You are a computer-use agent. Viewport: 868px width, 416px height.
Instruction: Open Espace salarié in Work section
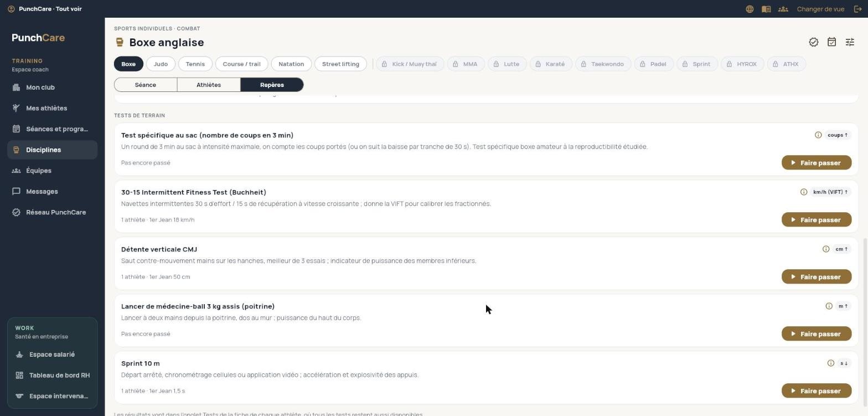tap(53, 355)
